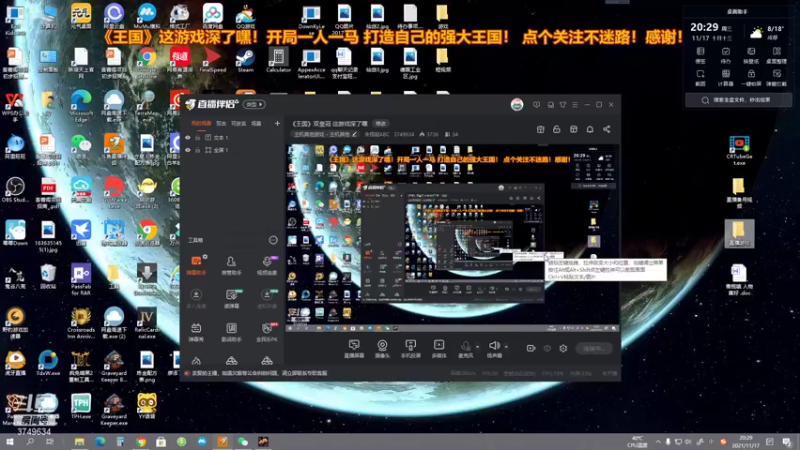Lock the 文本 1 layer
Viewport: 800px width, 450px height.
click(197, 138)
